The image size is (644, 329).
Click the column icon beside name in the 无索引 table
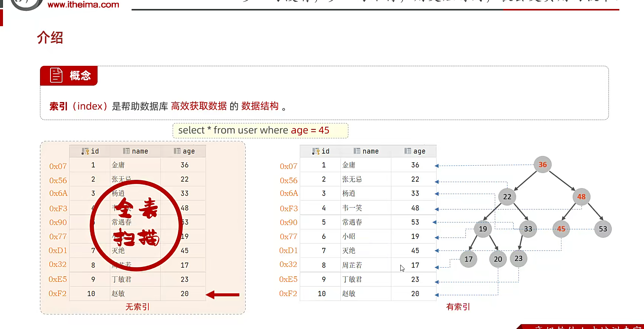click(x=126, y=151)
